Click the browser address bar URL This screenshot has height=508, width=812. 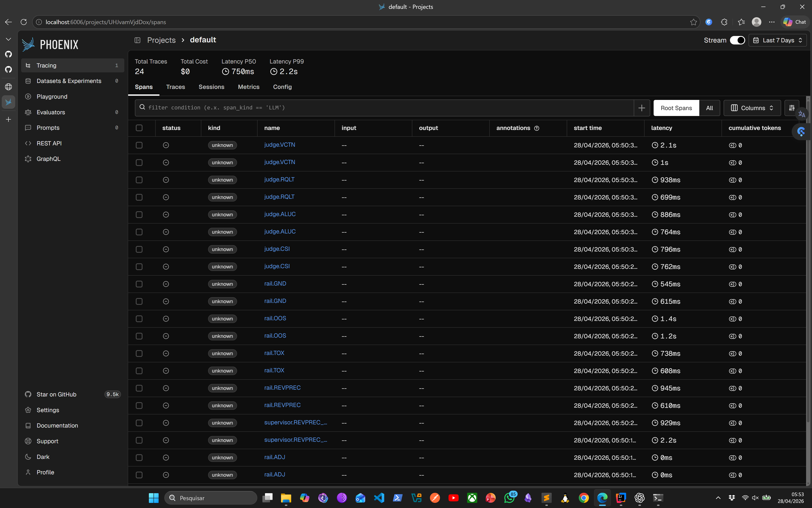pyautogui.click(x=106, y=22)
